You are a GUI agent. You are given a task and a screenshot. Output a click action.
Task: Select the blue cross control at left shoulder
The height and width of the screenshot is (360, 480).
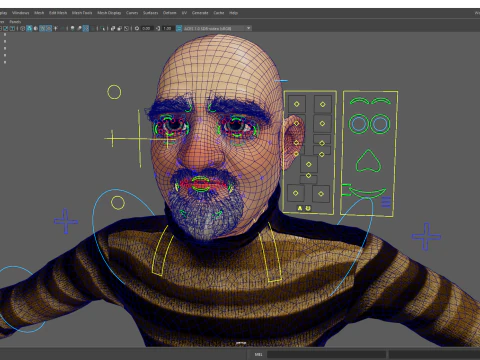click(66, 221)
